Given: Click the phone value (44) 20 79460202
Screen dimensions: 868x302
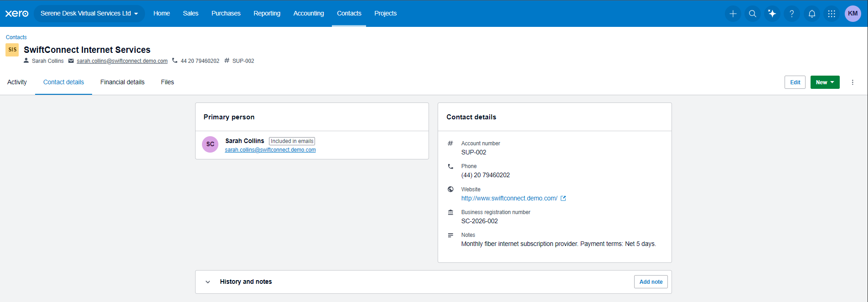Looking at the screenshot, I should point(486,175).
